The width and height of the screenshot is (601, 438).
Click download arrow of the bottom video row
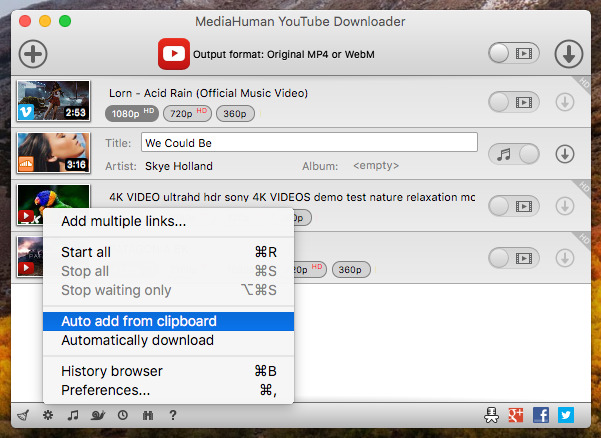click(565, 258)
